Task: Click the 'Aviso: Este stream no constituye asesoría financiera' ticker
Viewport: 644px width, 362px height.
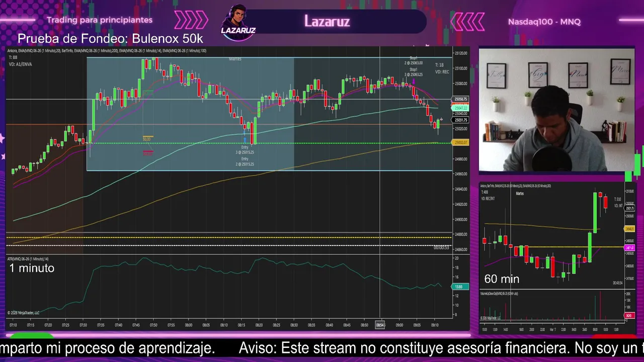Action: 441,348
